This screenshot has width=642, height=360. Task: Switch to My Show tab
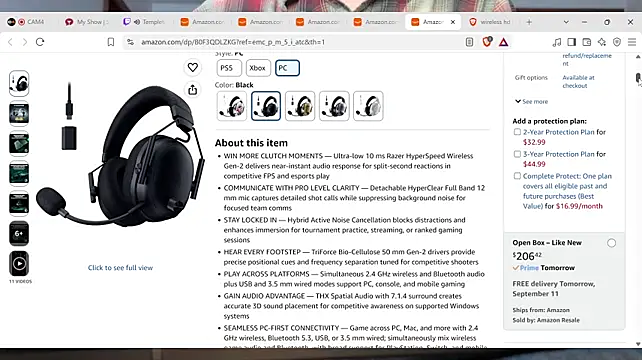pyautogui.click(x=88, y=22)
